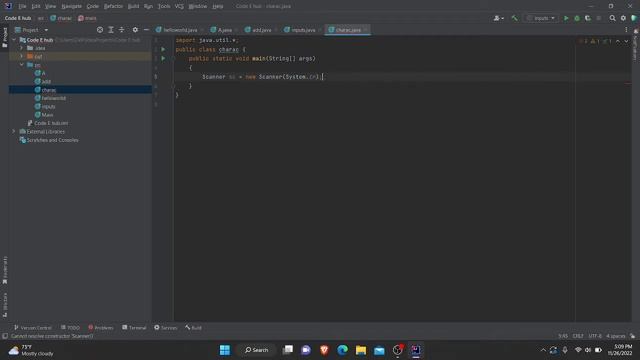Close the charac.java tab
The width and height of the screenshot is (640, 360).
(x=365, y=30)
